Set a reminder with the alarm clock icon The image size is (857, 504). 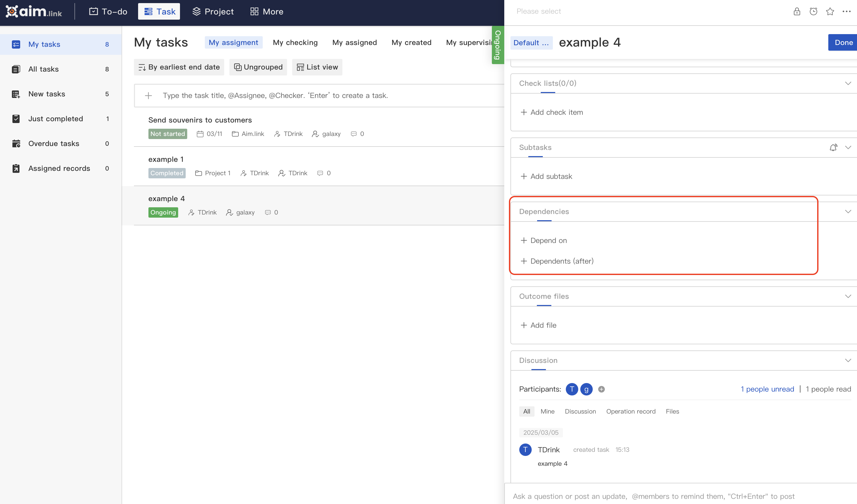tap(813, 11)
